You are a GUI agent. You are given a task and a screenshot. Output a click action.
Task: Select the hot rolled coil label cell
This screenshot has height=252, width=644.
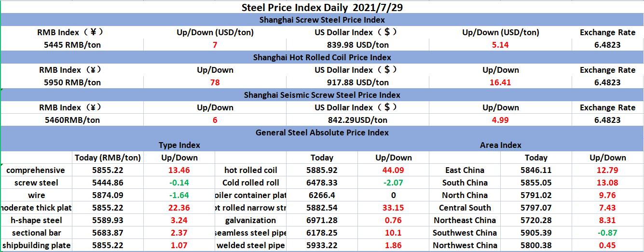point(250,170)
